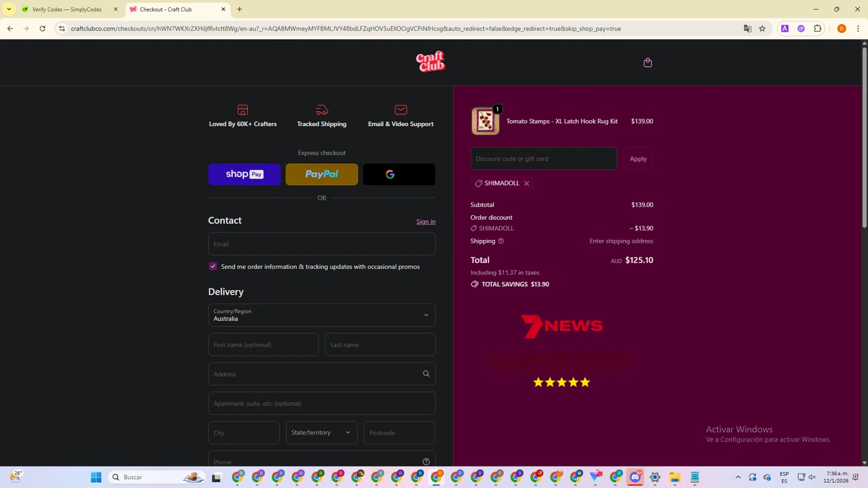Viewport: 868px width, 488px height.
Task: Open the weather widget on taskbar
Action: (x=16, y=477)
